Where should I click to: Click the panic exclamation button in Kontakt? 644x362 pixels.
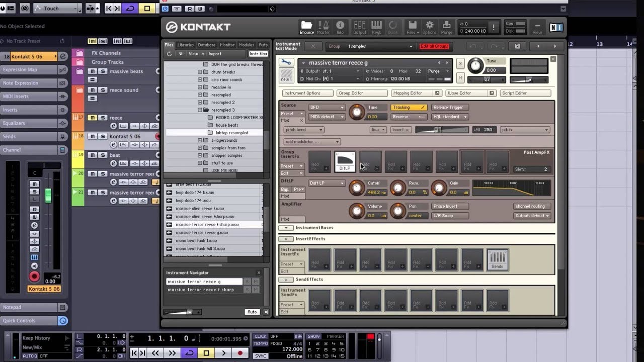(494, 27)
